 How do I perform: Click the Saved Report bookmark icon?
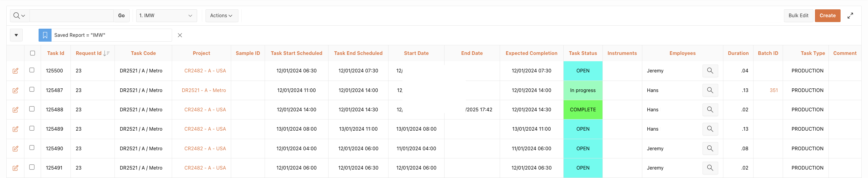(45, 35)
